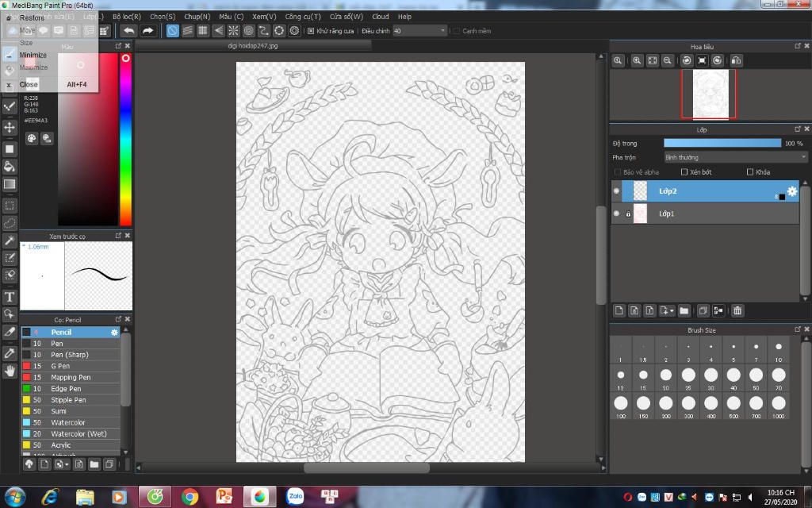Enable radial snap
Screen dimensions: 812x508
pos(234,31)
